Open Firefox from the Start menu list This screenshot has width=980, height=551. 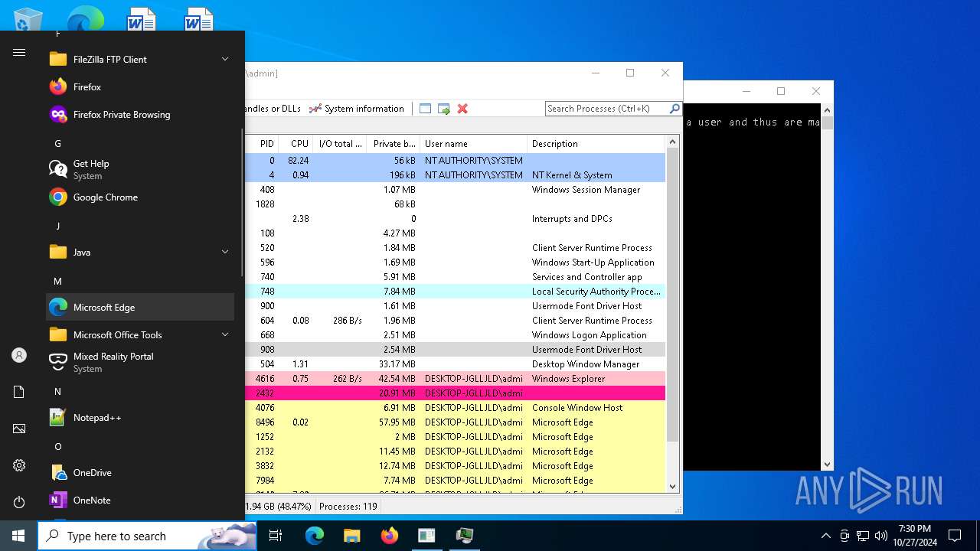(x=140, y=87)
